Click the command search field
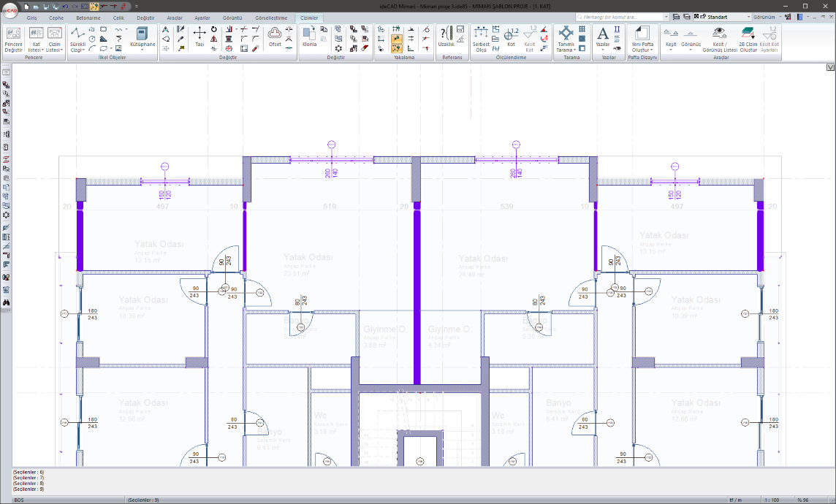Screen dimensions: 836x504 coord(622,17)
